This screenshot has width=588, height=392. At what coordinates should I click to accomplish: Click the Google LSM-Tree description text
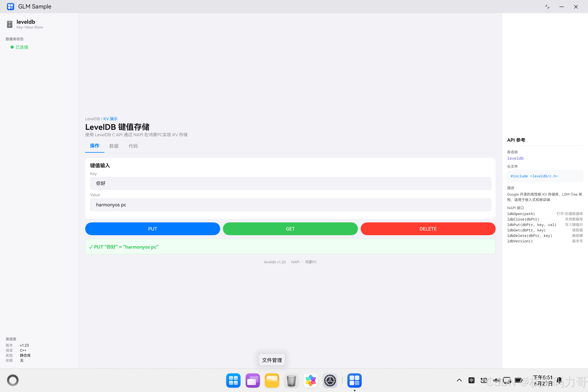545,197
